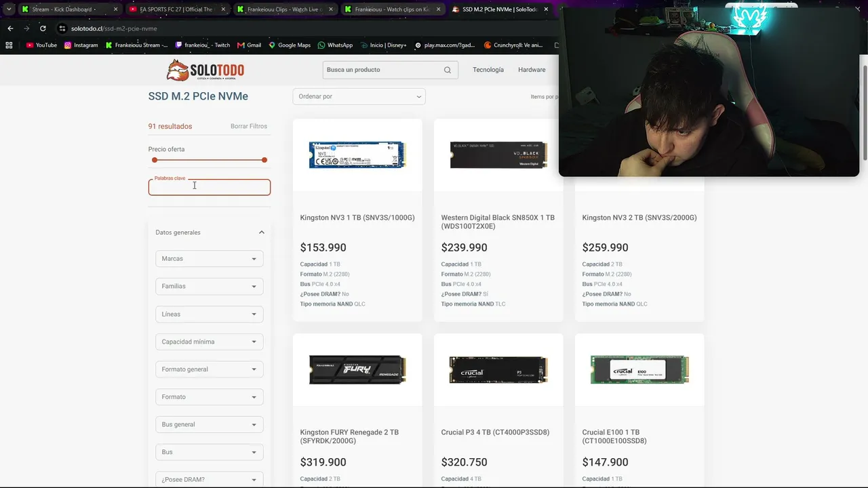Open the Formato filter dropdown
Screen dimensions: 868x488
point(209,396)
